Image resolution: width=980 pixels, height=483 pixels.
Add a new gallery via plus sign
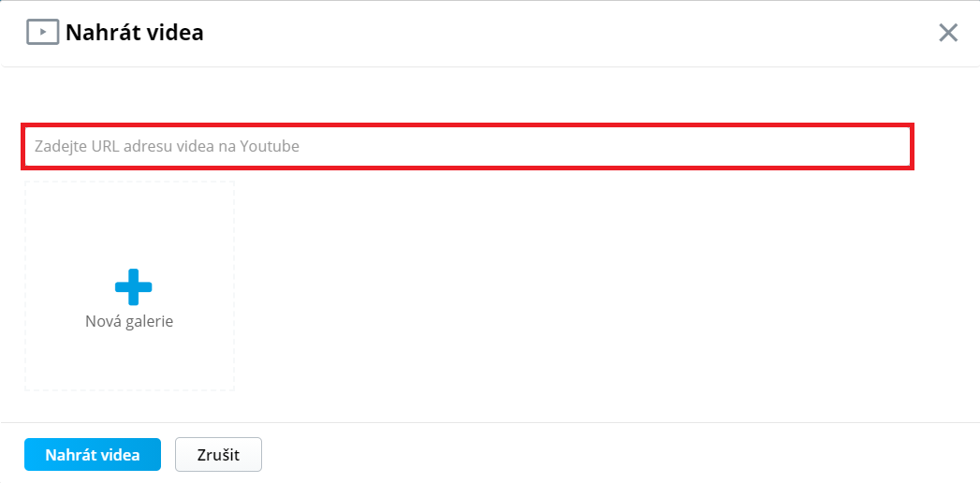pyautogui.click(x=133, y=286)
